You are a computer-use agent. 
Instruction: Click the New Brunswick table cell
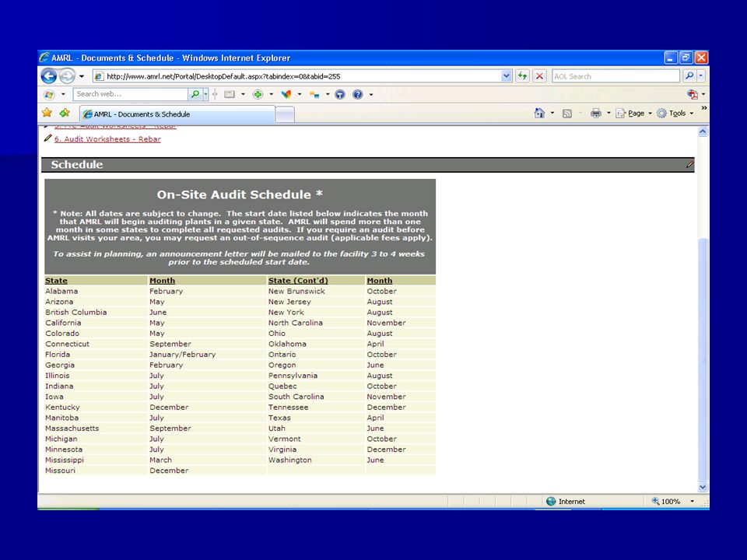click(316, 291)
